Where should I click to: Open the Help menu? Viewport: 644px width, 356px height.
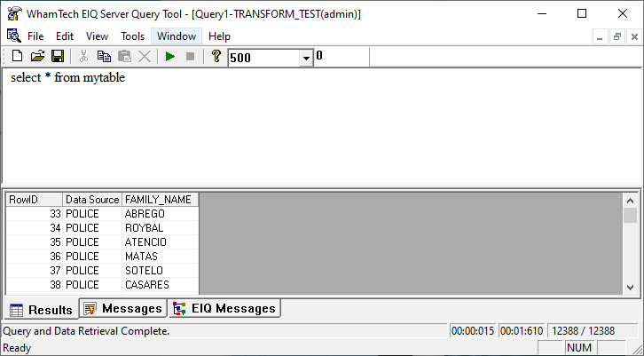click(219, 36)
